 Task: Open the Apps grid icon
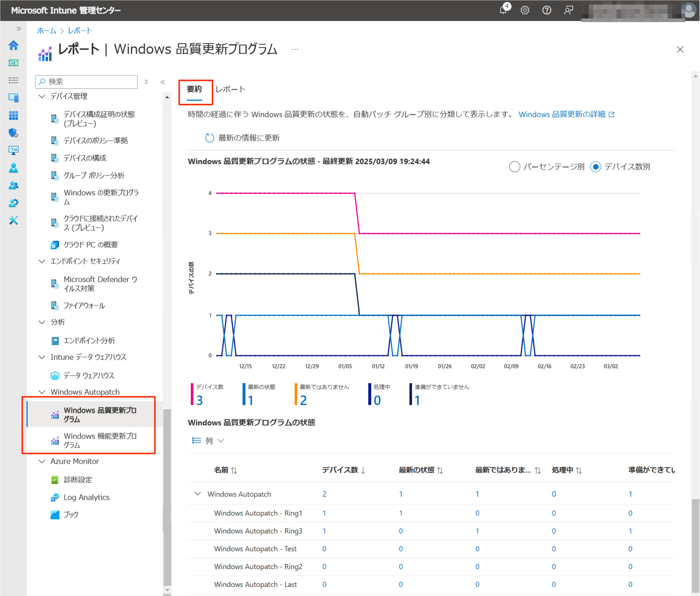(13, 115)
